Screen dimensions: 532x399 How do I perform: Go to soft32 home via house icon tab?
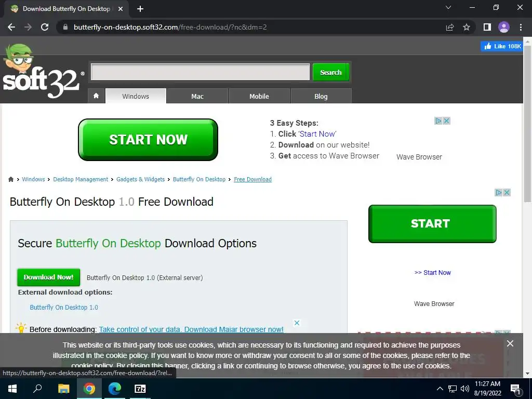click(96, 96)
